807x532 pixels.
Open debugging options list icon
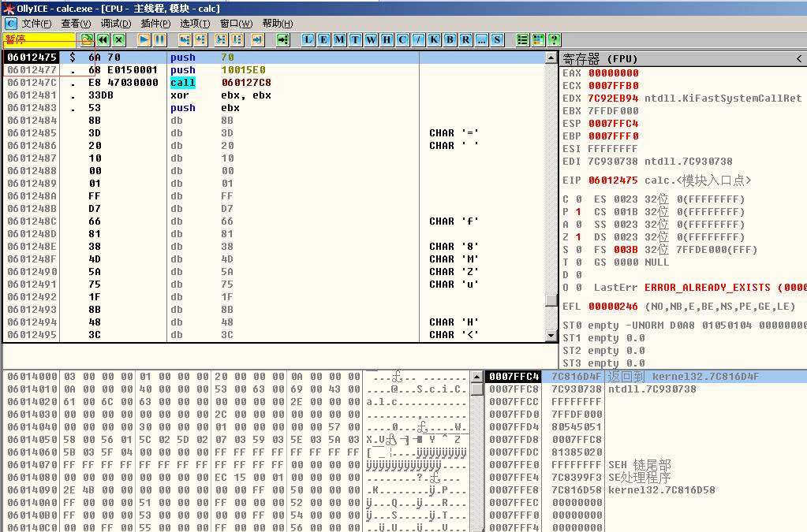point(522,39)
